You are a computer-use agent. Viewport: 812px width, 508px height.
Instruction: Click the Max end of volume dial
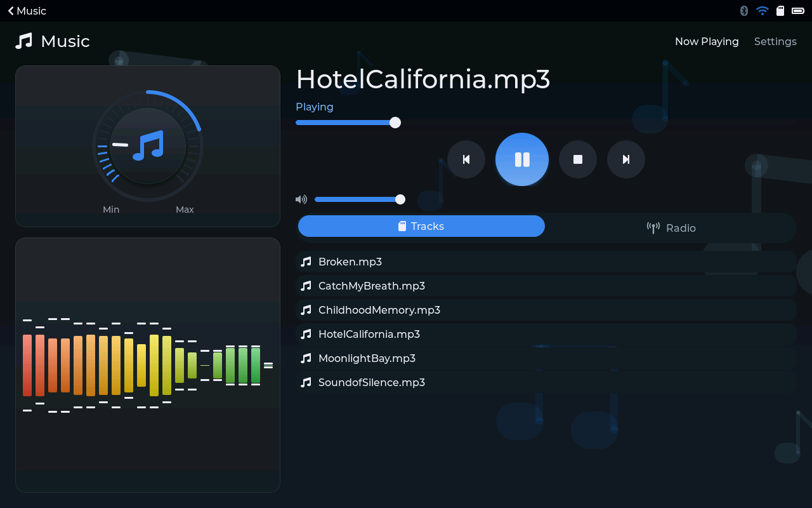(x=185, y=210)
